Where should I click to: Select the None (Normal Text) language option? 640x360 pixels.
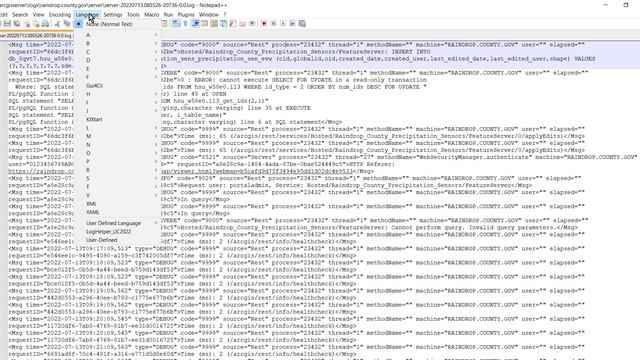pos(118,24)
